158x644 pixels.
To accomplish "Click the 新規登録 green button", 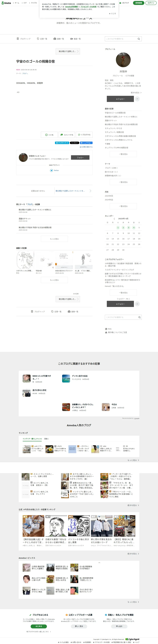I will tap(138, 3).
